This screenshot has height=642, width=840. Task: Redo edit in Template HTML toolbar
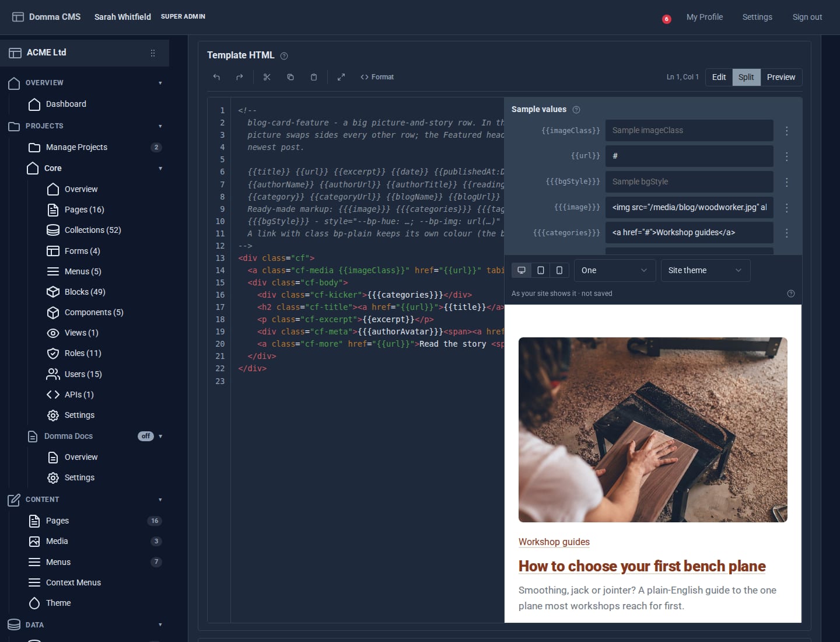tap(239, 77)
